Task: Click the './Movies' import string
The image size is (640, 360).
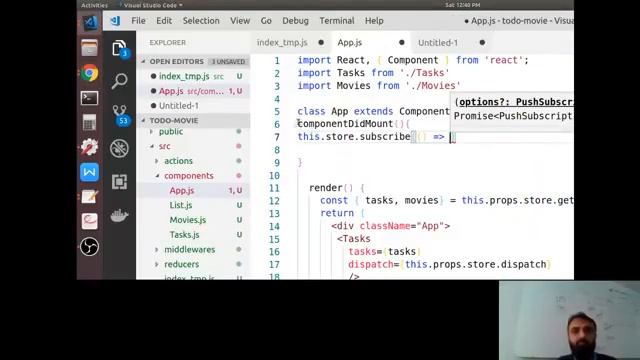Action: (x=433, y=86)
